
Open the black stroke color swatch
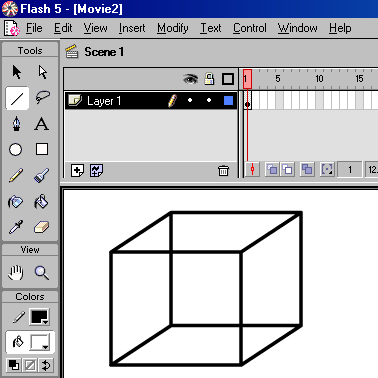pos(40,317)
